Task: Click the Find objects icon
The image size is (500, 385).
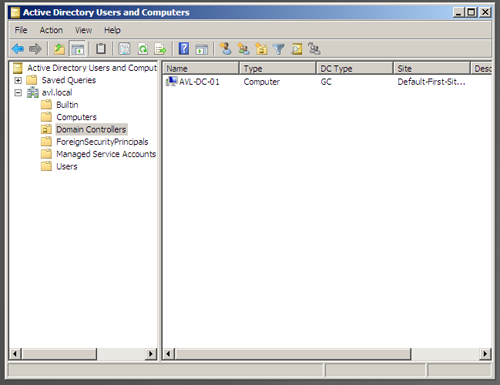Action: [296, 49]
